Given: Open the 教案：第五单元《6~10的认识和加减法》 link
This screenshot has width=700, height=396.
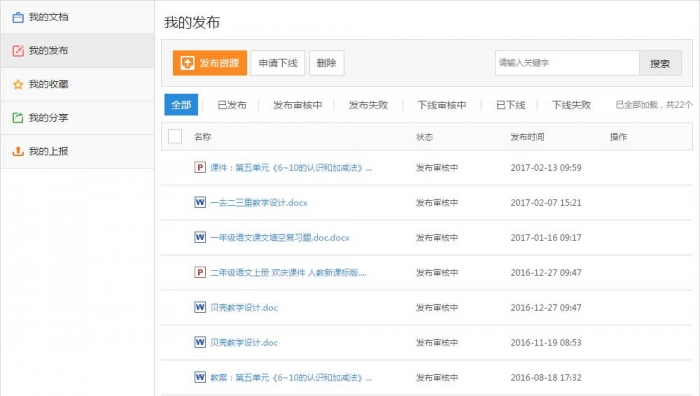Looking at the screenshot, I should coord(291,377).
